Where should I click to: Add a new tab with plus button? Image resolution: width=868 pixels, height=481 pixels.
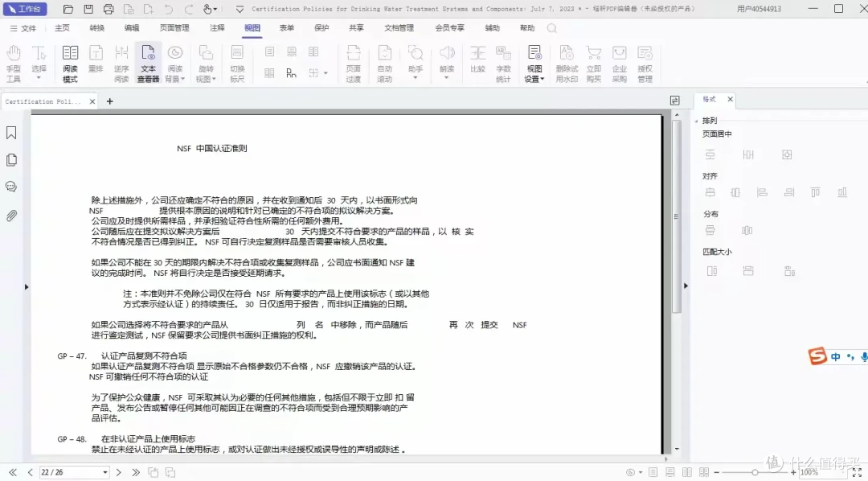tap(109, 101)
